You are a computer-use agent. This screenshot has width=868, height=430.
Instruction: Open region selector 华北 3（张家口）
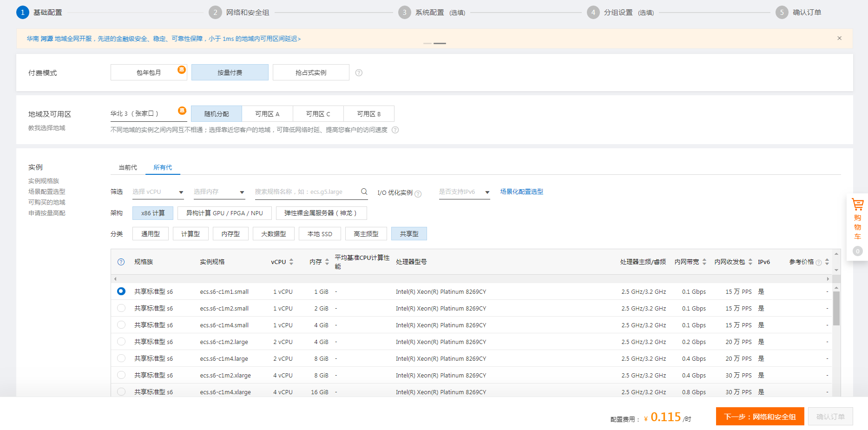click(149, 114)
